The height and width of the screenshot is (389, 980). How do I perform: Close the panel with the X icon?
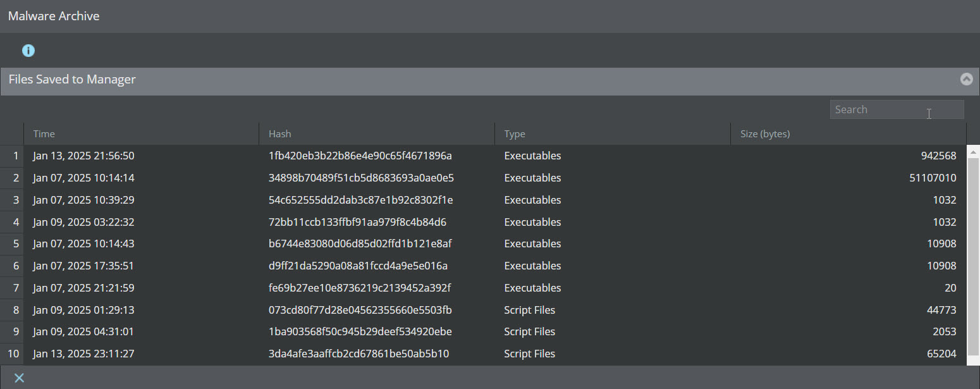point(20,378)
